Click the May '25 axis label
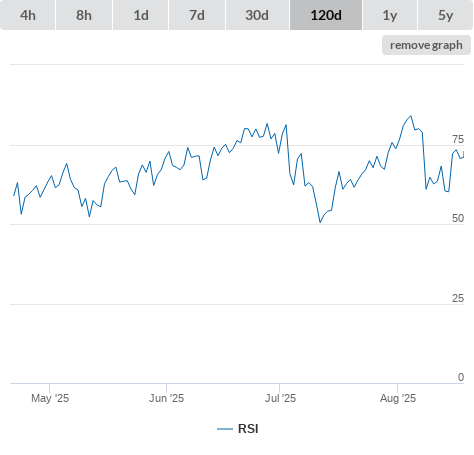Screen dimensions: 474x455 click(x=50, y=398)
